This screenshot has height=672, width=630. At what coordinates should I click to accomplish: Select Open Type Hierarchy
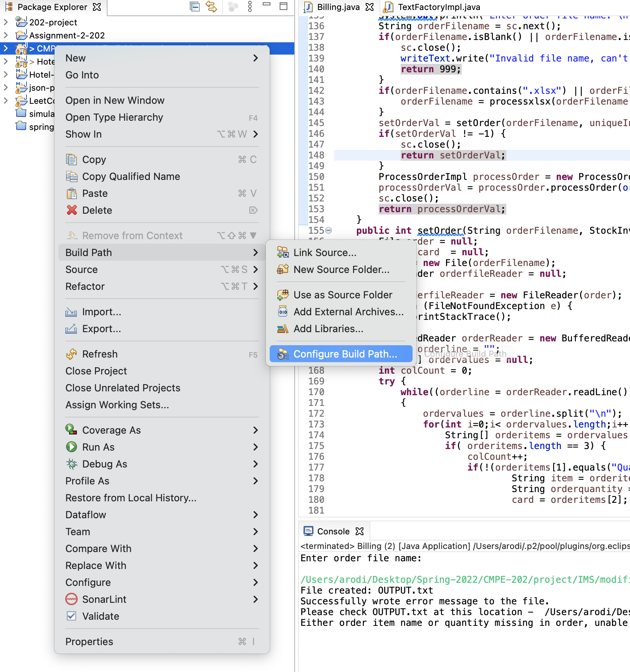pyautogui.click(x=162, y=117)
